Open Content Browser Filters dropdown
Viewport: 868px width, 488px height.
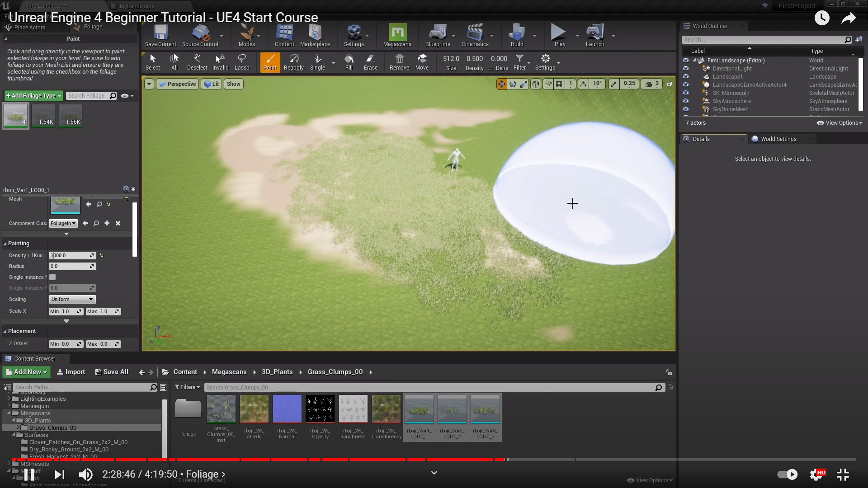[x=187, y=387]
